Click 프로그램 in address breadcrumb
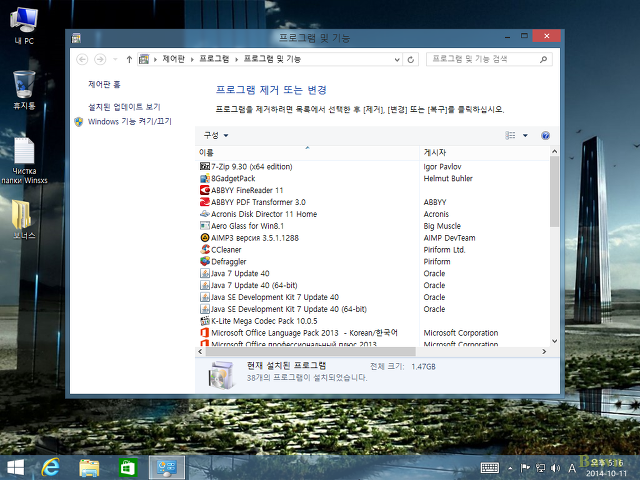Viewport: 640px width, 480px height. (x=214, y=59)
